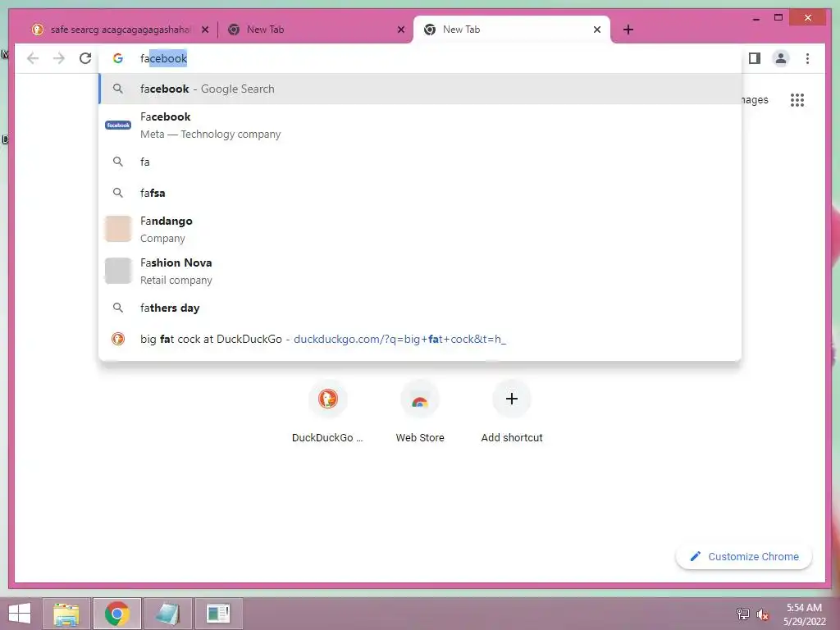Select 'facebook - Google Search' suggestion
The width and height of the screenshot is (840, 630).
coord(420,89)
